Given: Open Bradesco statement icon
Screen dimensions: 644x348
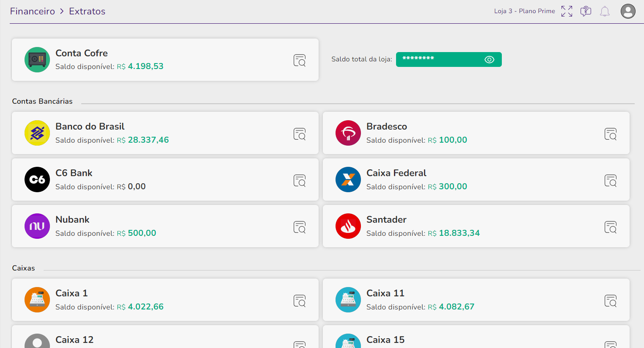Looking at the screenshot, I should coord(611,134).
